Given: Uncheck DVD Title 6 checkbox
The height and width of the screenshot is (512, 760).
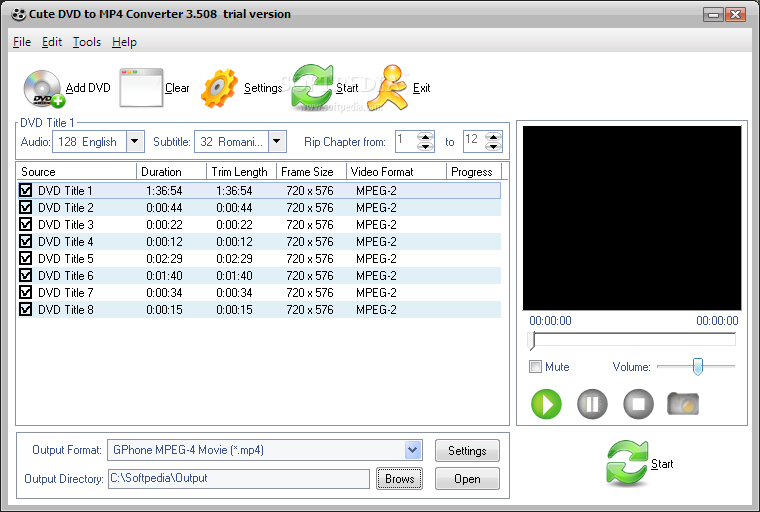Looking at the screenshot, I should tap(25, 275).
